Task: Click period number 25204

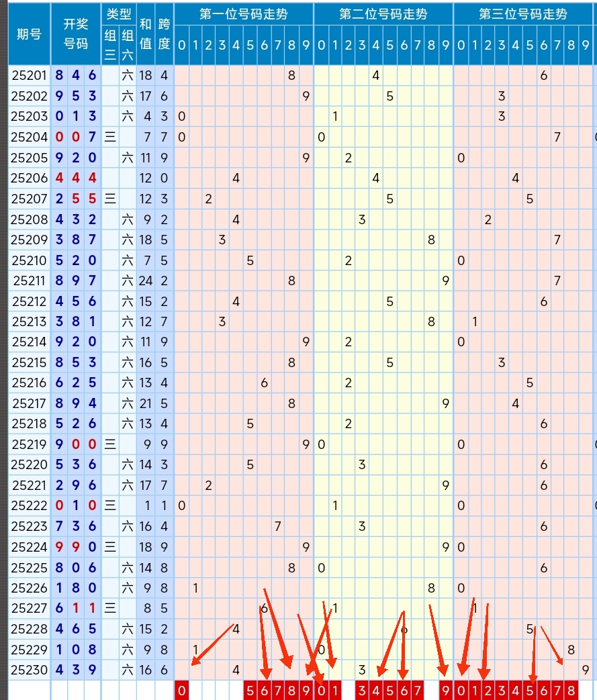Action: click(29, 137)
